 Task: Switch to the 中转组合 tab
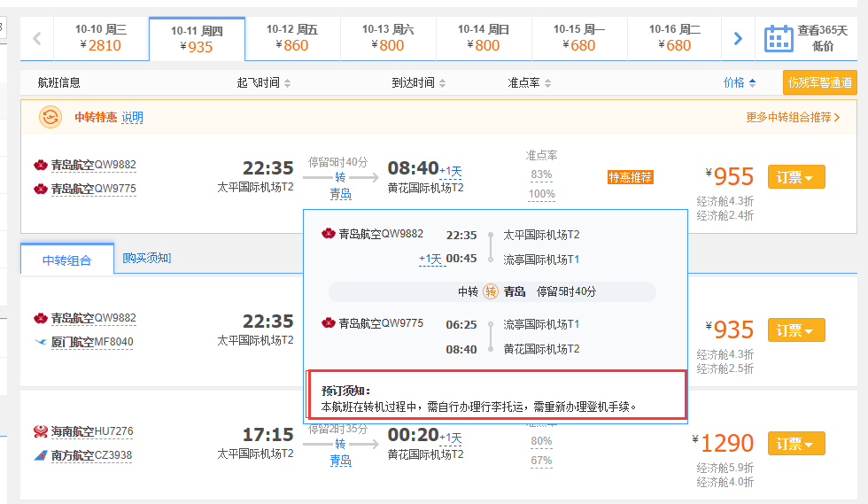coord(67,260)
